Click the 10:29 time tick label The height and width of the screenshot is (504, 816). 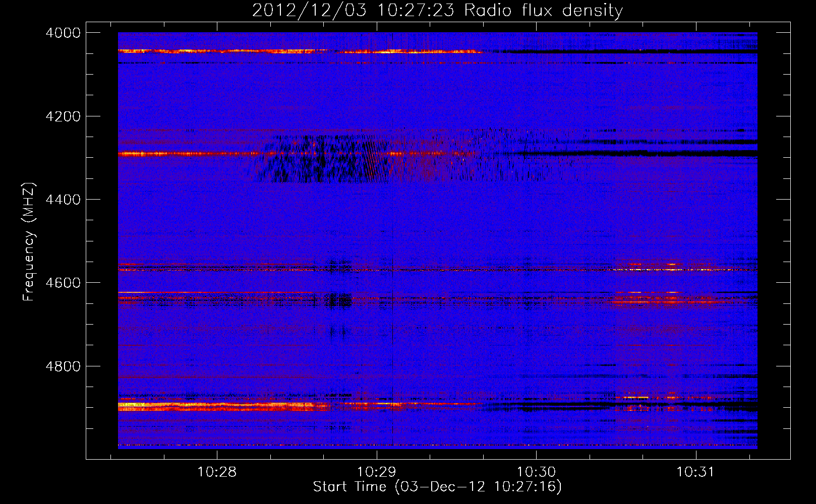click(x=376, y=472)
